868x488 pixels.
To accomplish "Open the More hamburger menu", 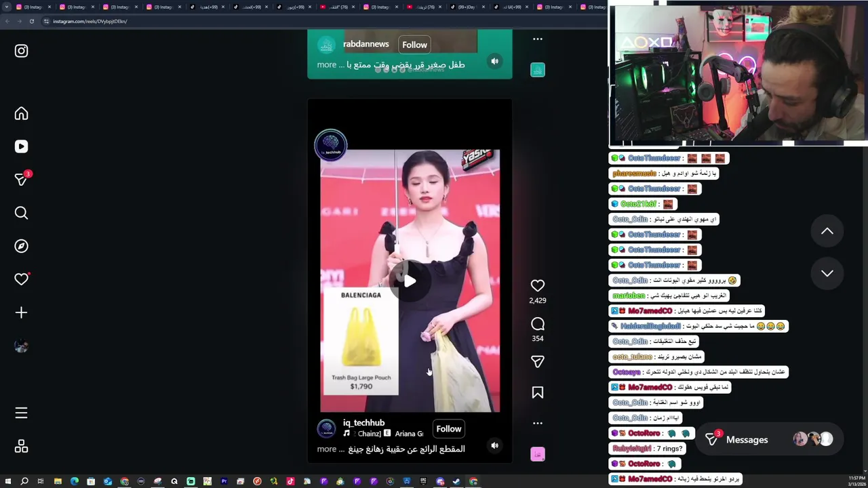I will 21,413.
